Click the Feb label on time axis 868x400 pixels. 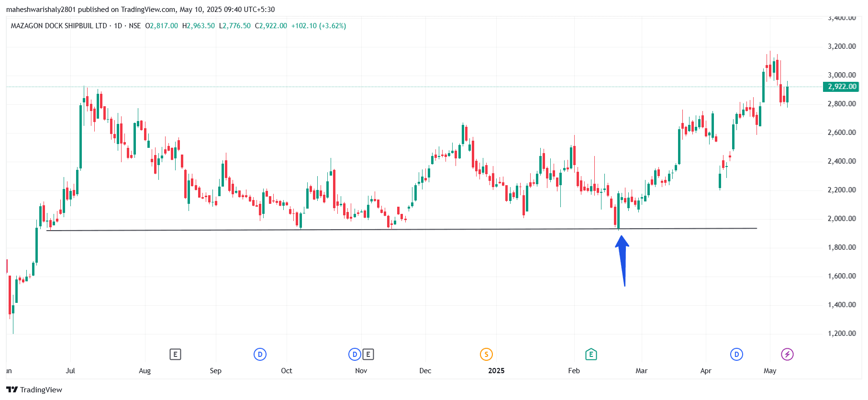tap(574, 371)
